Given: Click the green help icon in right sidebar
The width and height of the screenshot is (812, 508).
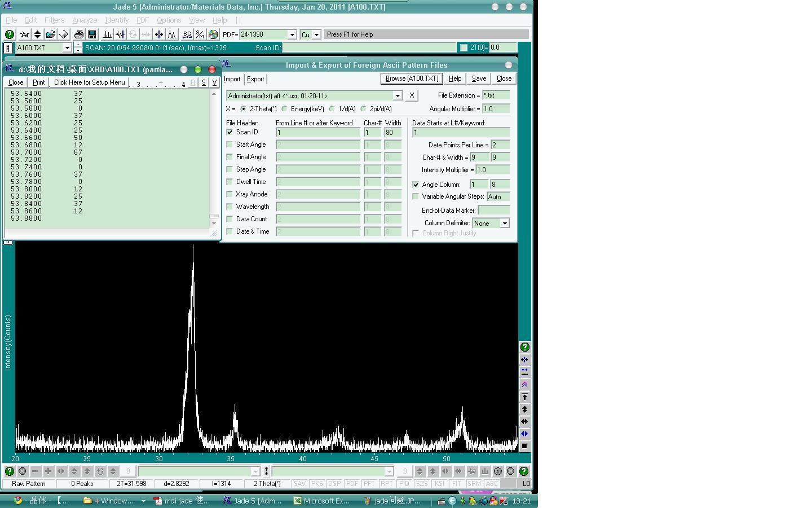Looking at the screenshot, I should click(x=524, y=347).
